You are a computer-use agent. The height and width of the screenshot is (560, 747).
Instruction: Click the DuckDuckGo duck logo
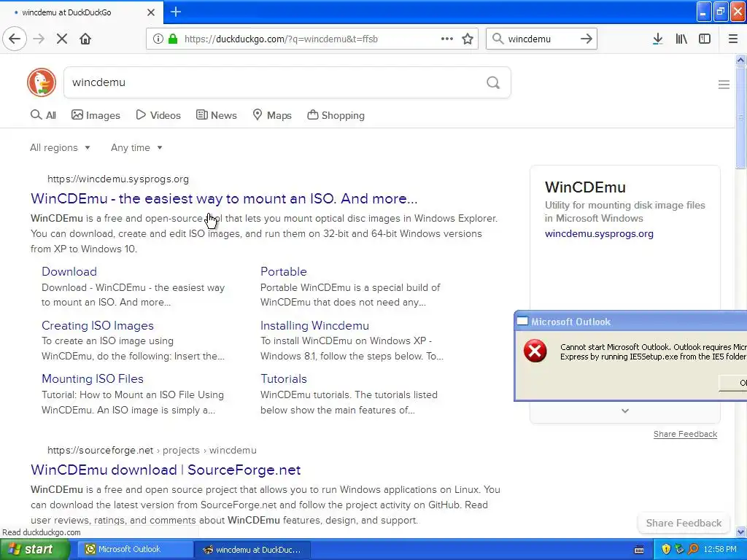tap(42, 82)
